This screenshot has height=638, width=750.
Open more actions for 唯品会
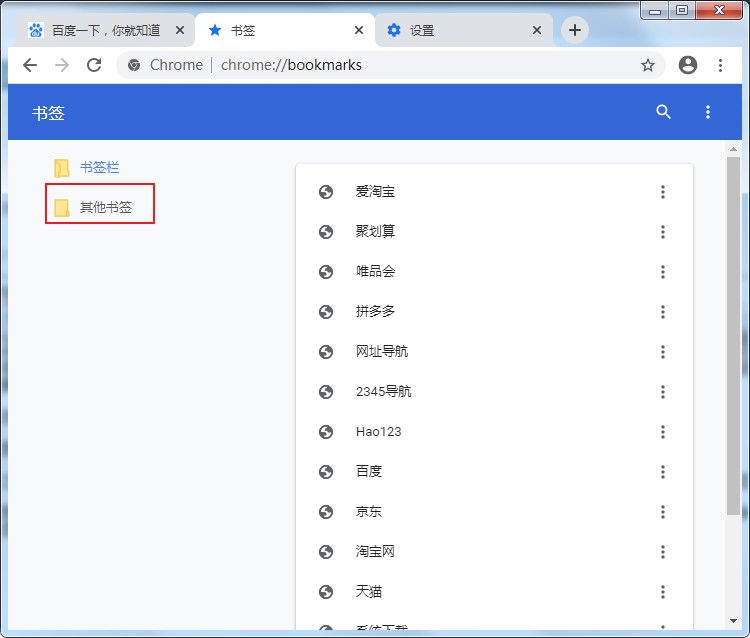pyautogui.click(x=663, y=272)
